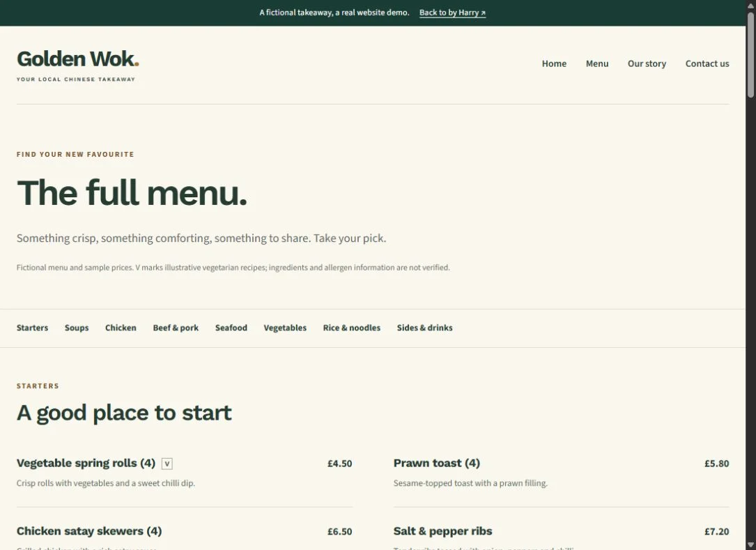This screenshot has height=550, width=756.
Task: Open the Back to by Harry link
Action: (452, 13)
